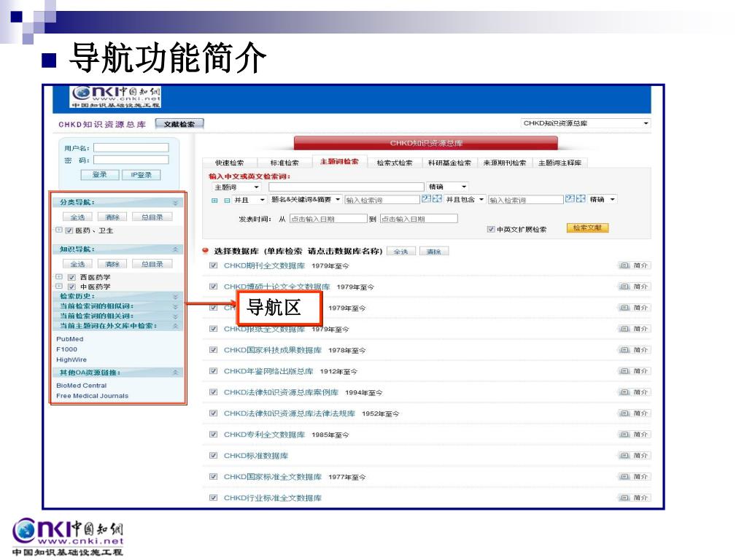This screenshot has height=560, width=747.
Task: Switch to the 标准检索 tab
Action: click(285, 163)
